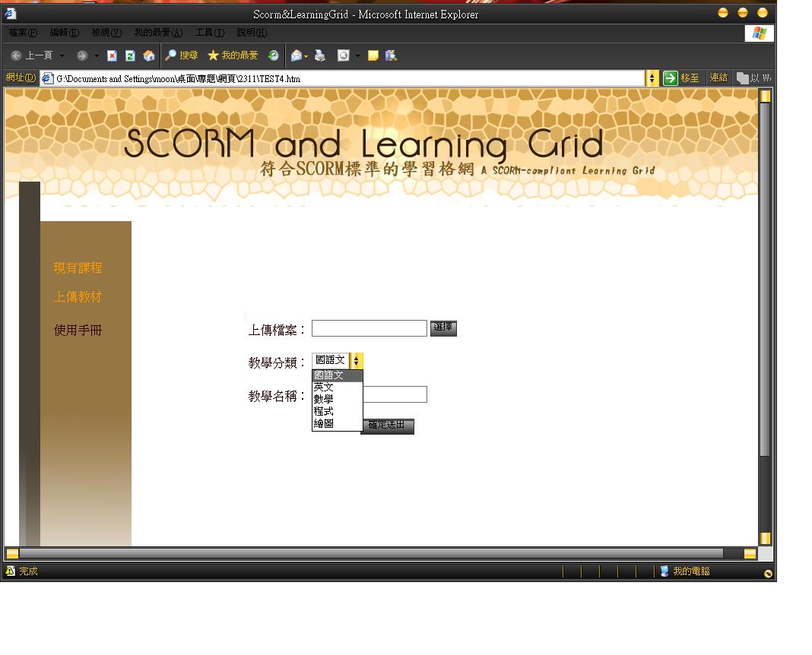Screen dimensions: 812x655
Task: Open the 搜尋 search toolbar button
Action: (182, 55)
